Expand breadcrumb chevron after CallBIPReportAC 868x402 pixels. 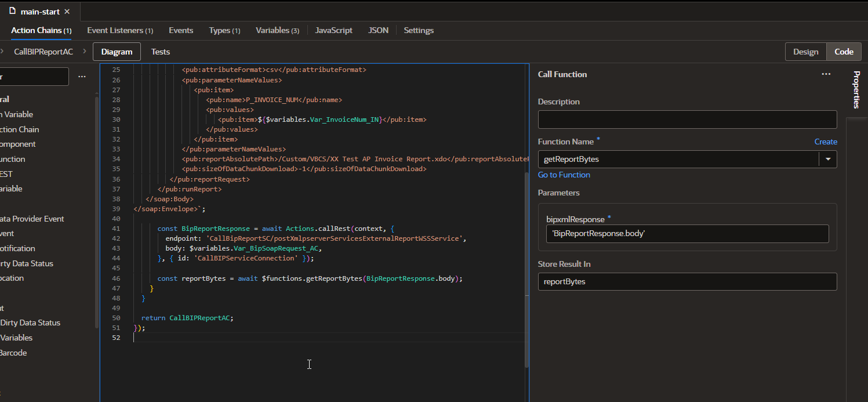(x=84, y=52)
